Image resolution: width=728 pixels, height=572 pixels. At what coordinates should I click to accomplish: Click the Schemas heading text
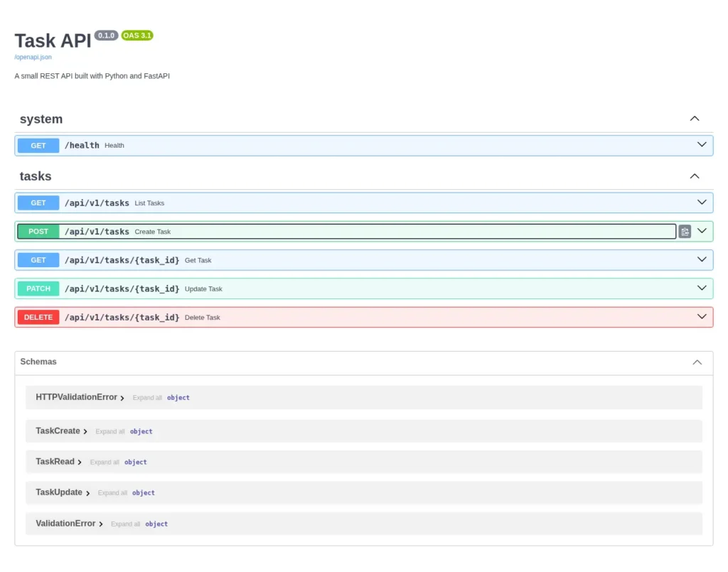(38, 362)
